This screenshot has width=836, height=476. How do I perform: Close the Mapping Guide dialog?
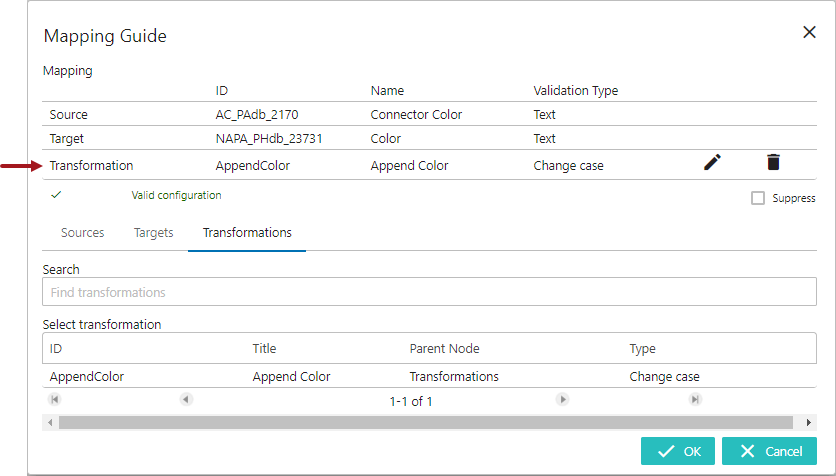point(809,32)
